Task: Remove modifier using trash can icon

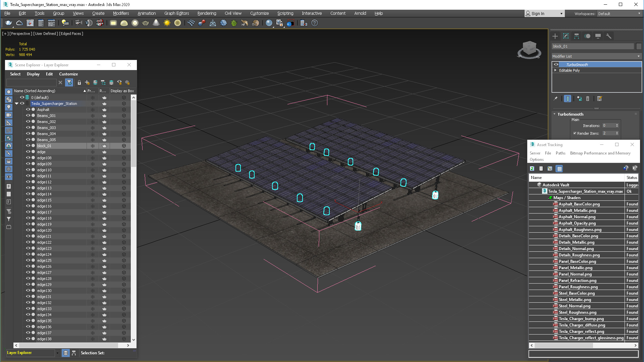Action: (588, 99)
